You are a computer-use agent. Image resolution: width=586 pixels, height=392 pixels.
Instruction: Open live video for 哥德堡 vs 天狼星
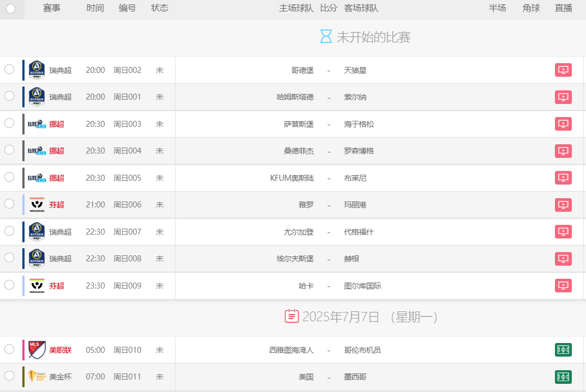[x=563, y=70]
